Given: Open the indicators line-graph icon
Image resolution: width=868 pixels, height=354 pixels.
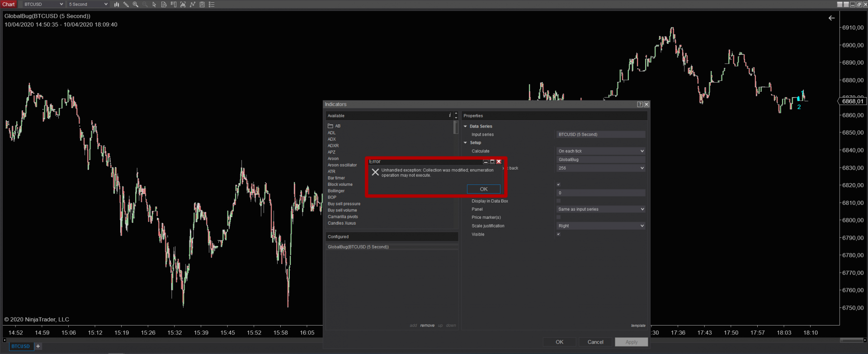Looking at the screenshot, I should [x=193, y=5].
